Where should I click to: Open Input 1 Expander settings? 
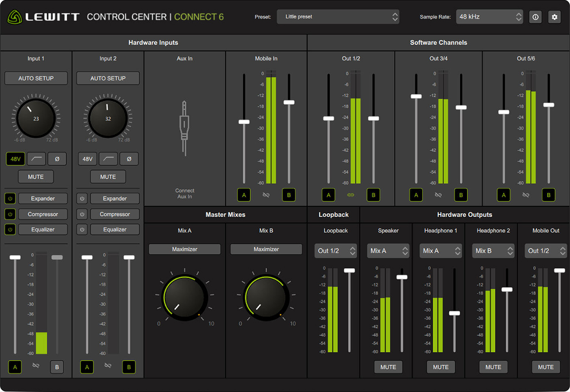tap(43, 199)
